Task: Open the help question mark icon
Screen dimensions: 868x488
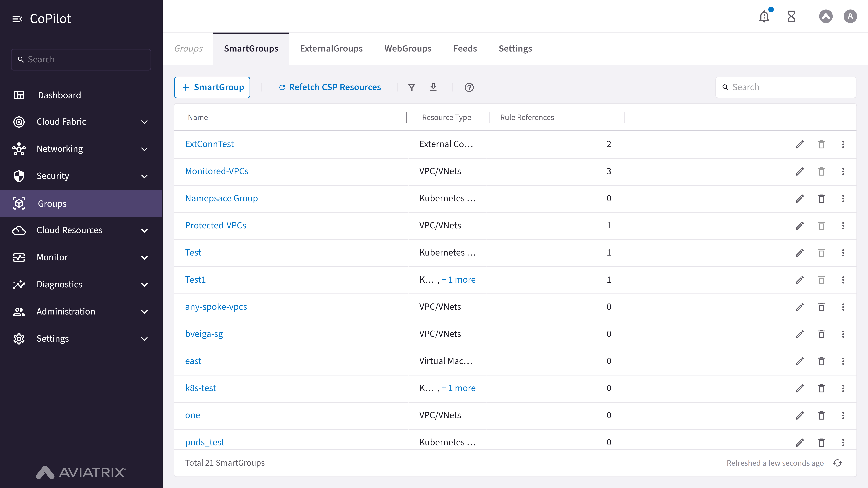Action: [x=469, y=88]
